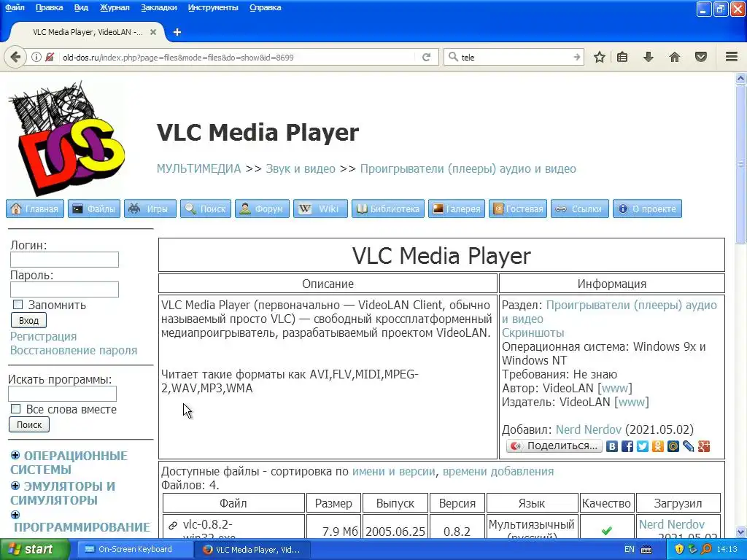Share via Google Plus icon
The image size is (747, 560).
(x=704, y=446)
